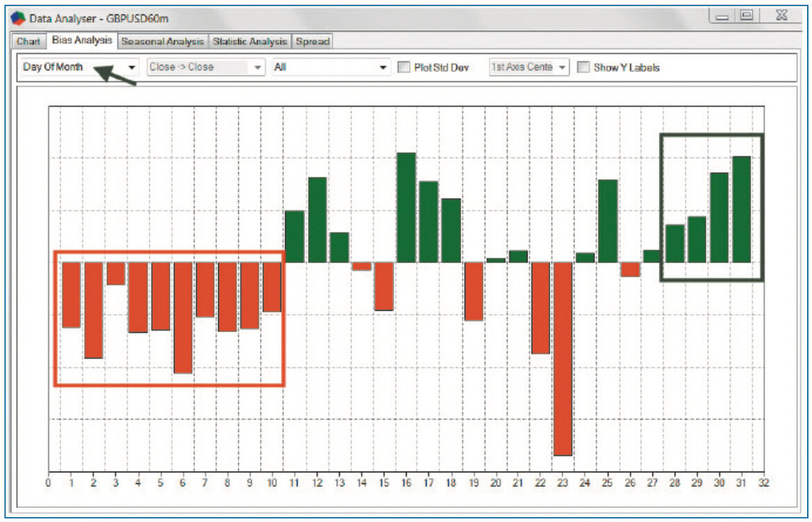The width and height of the screenshot is (812, 522).
Task: Open the All filter dropdown
Action: 331,68
